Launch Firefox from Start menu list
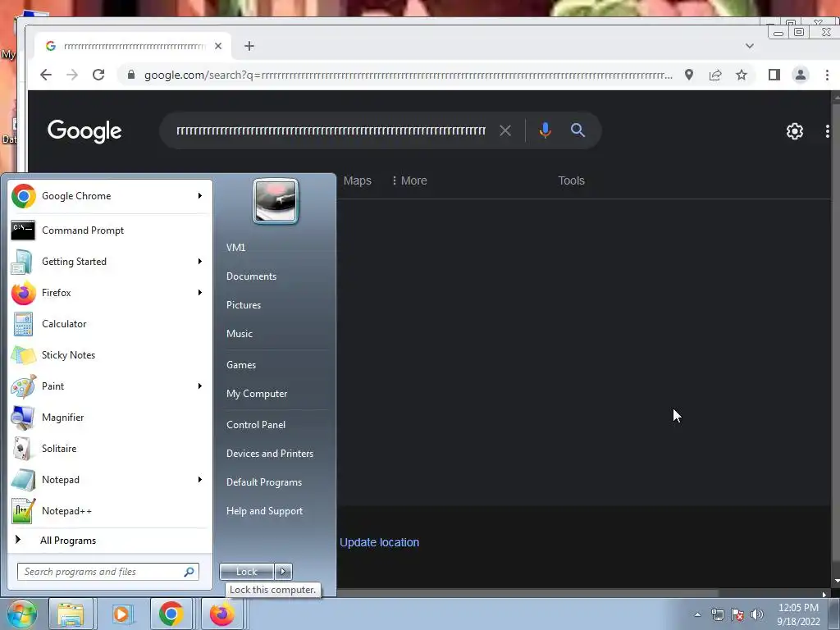Screen dimensions: 840x630 [x=109, y=293]
